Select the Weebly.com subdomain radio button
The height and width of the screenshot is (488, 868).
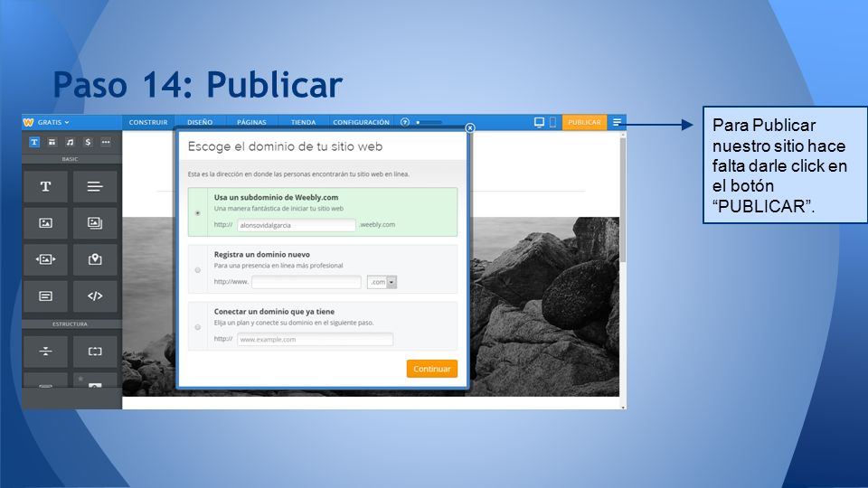[198, 213]
